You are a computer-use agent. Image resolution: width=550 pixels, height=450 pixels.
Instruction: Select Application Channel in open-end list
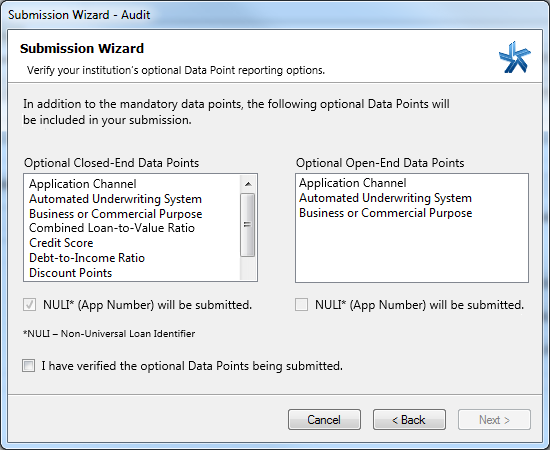(353, 183)
